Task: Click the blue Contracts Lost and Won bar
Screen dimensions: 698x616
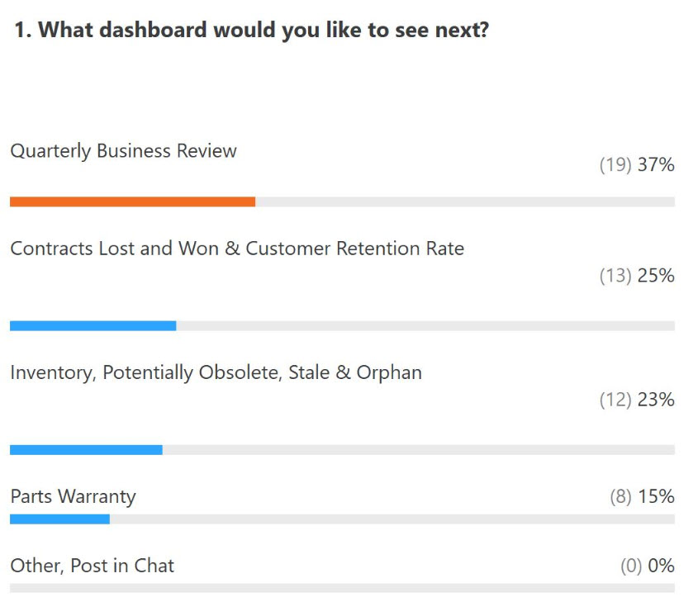Action: (x=93, y=326)
